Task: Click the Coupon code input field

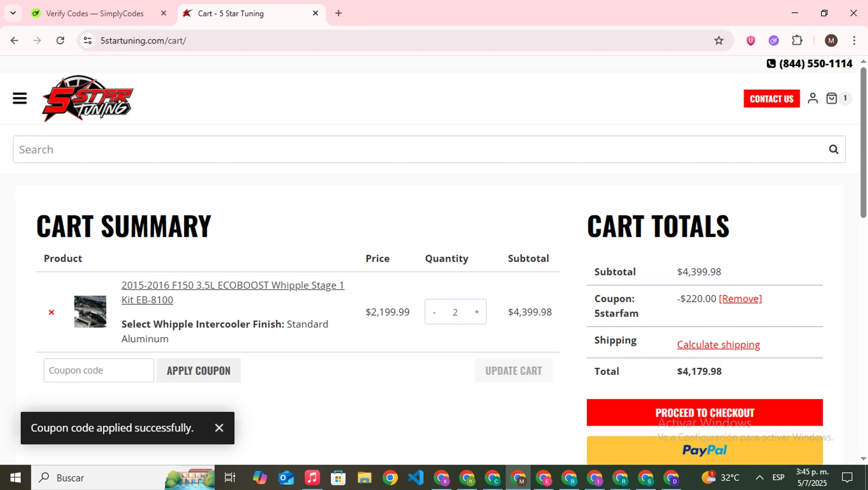Action: pos(99,370)
